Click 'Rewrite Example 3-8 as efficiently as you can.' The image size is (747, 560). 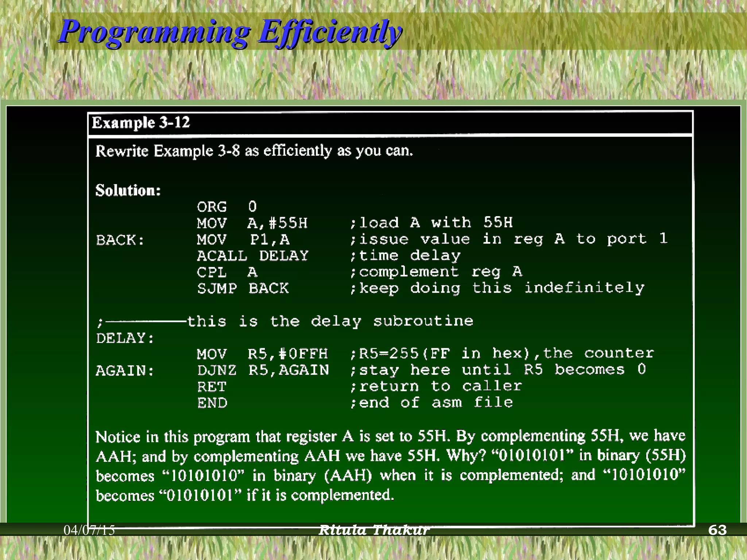[x=254, y=151]
